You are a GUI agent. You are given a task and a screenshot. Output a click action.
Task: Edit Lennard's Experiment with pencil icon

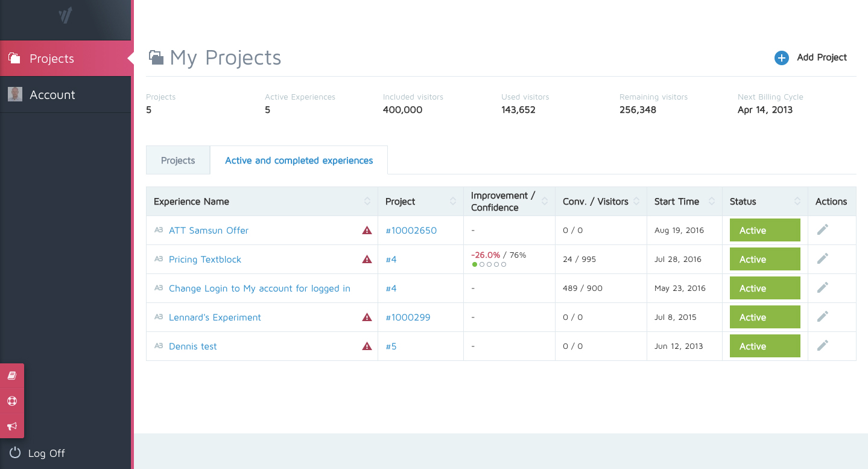(823, 316)
